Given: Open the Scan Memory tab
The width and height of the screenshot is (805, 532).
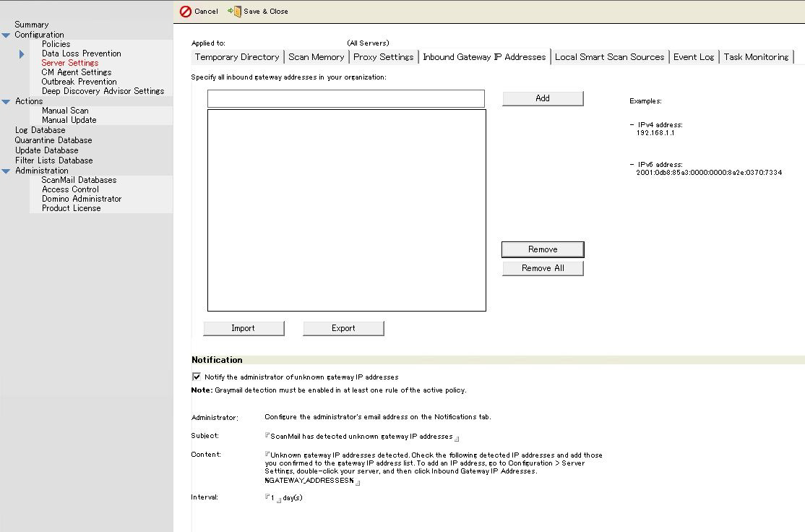Looking at the screenshot, I should [317, 57].
